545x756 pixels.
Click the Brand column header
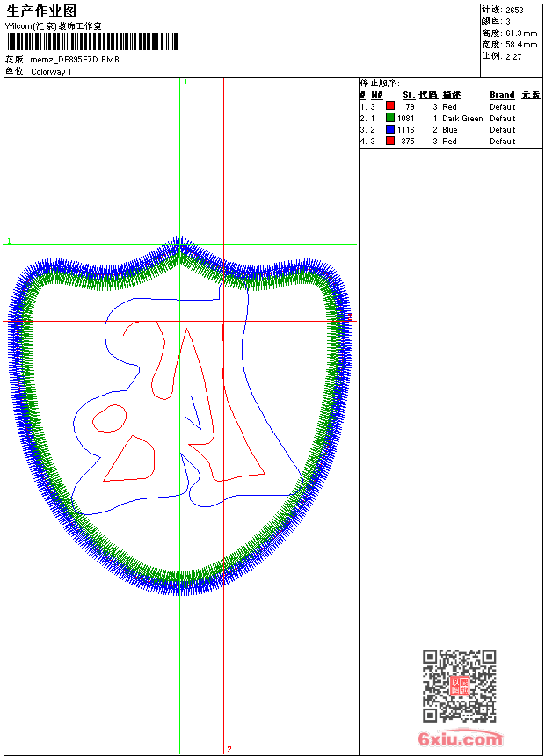pos(502,95)
